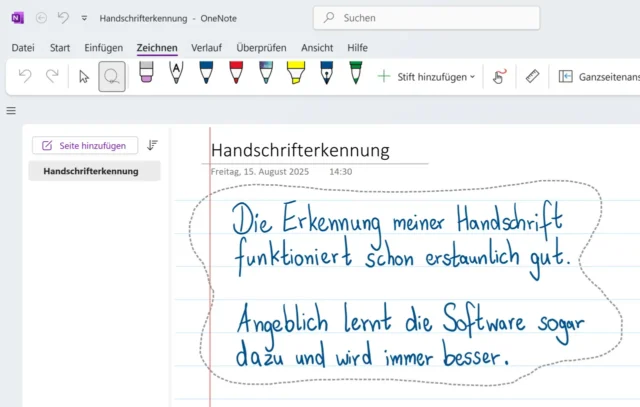The image size is (640, 407).
Task: Select the yellow highlighter pen
Action: (296, 73)
